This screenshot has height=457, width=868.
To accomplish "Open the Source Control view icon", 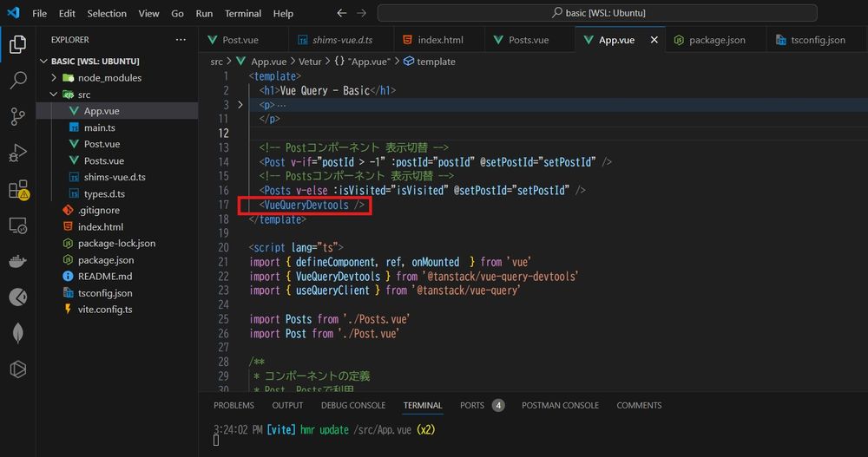I will (x=17, y=116).
